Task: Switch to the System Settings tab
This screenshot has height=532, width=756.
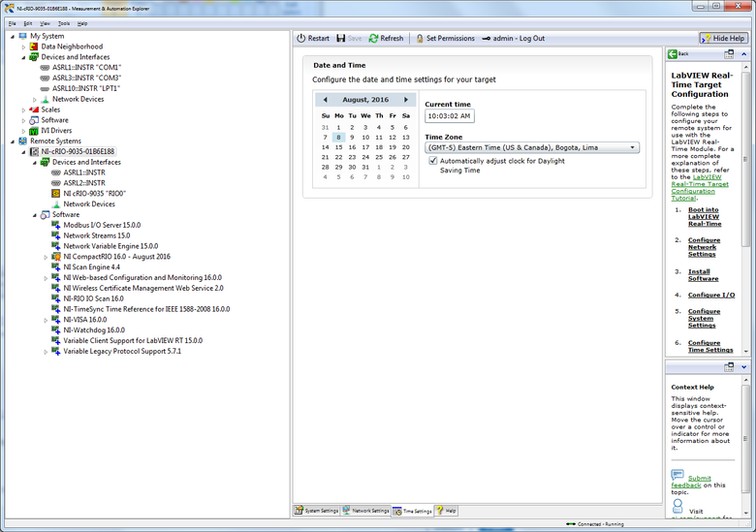Action: click(x=317, y=511)
